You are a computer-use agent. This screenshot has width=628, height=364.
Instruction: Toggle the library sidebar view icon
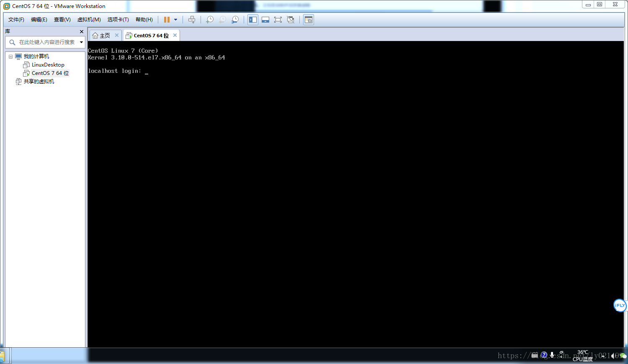253,20
